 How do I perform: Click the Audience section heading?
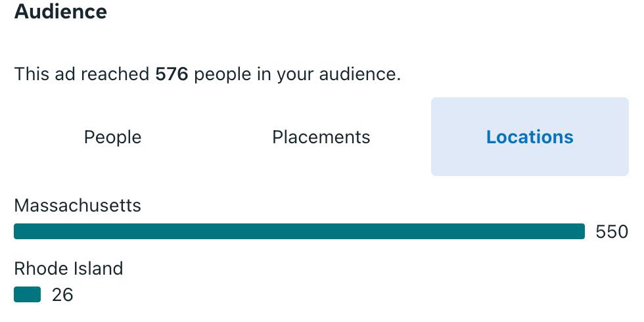pyautogui.click(x=60, y=11)
